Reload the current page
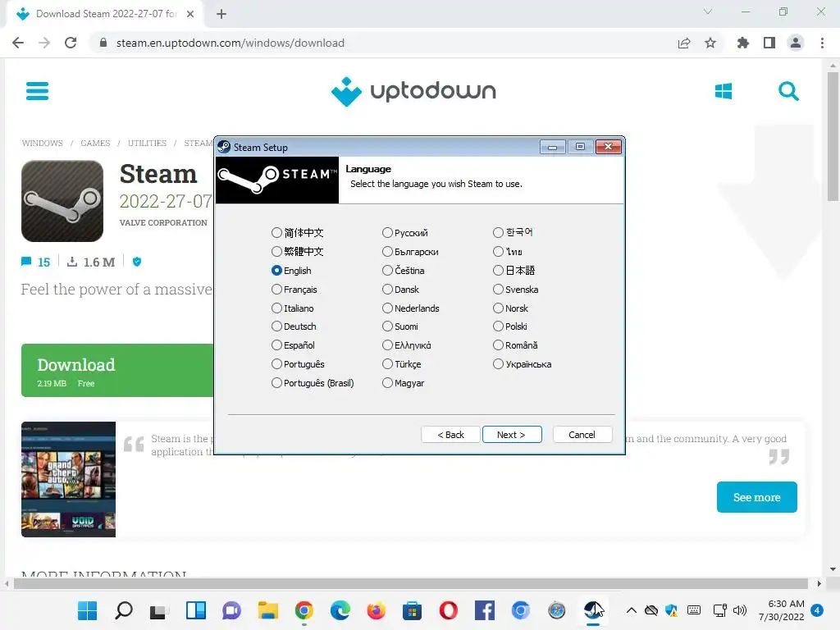Screen dimensions: 840x630 click(x=71, y=43)
